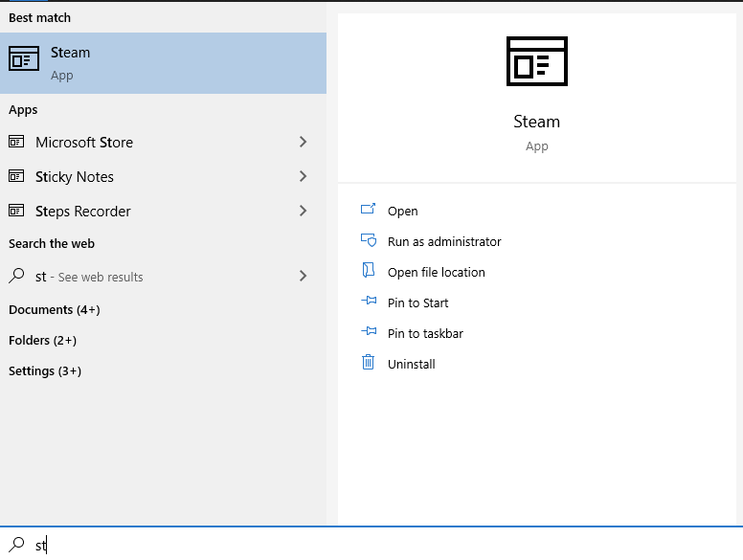Choose Open file location
Screen dimensions: 743x560
click(x=437, y=273)
